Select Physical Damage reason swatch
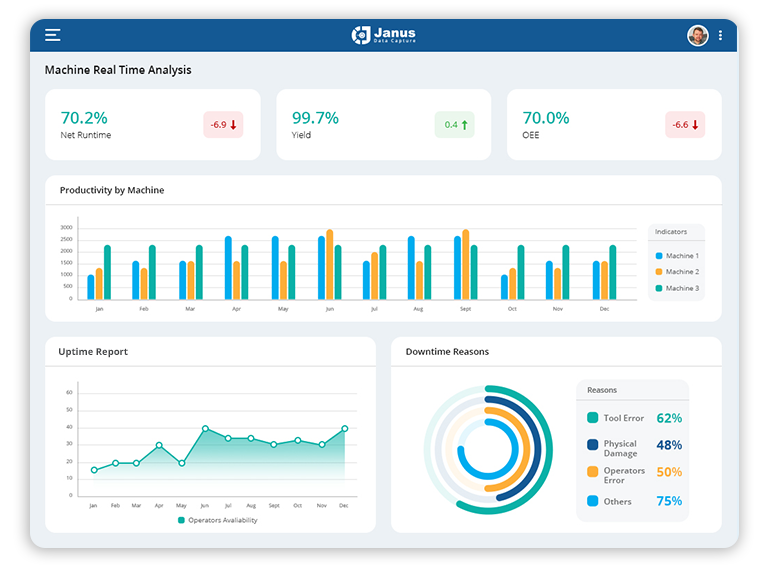The width and height of the screenshot is (768, 566). (x=593, y=444)
